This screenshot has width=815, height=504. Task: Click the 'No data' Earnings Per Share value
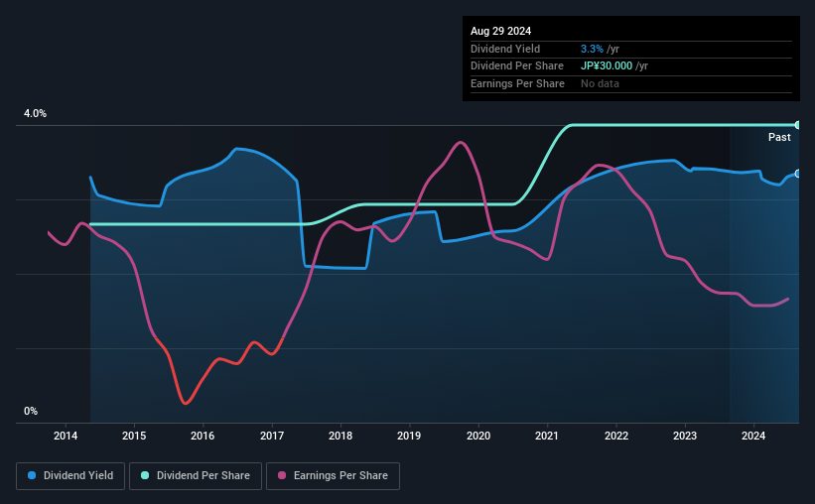600,83
